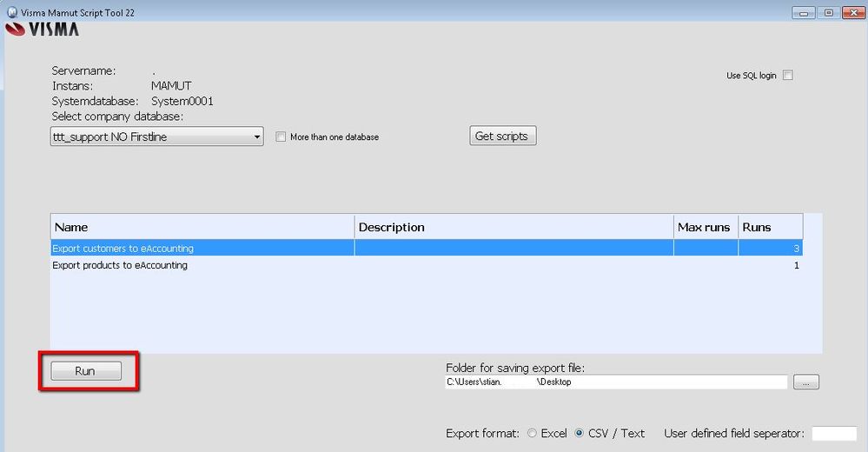Click the Runs value 3 for customers
868x452 pixels.
click(797, 248)
